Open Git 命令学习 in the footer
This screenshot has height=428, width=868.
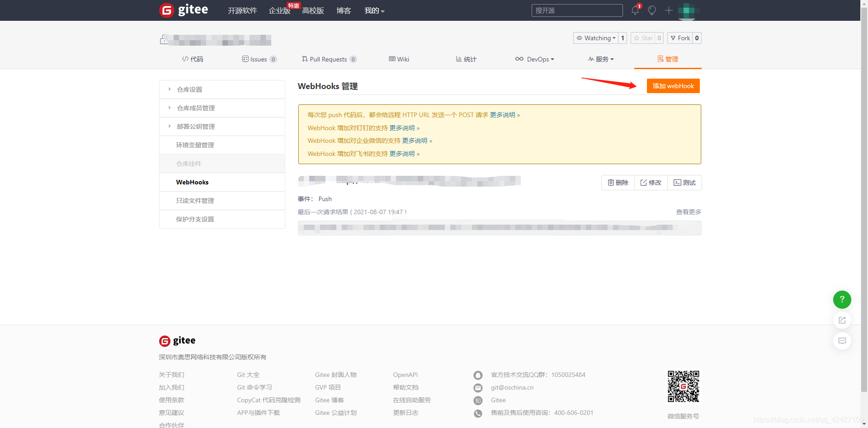(255, 387)
